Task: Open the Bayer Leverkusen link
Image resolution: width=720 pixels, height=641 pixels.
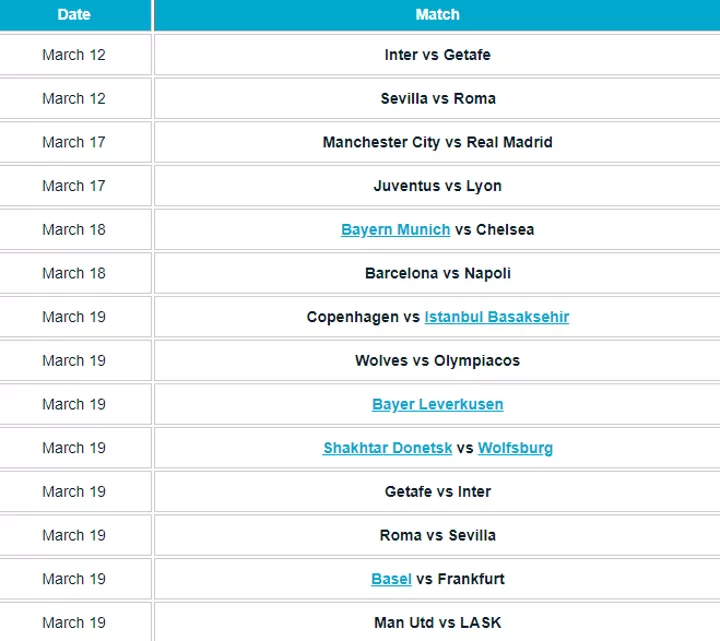Action: pyautogui.click(x=437, y=405)
